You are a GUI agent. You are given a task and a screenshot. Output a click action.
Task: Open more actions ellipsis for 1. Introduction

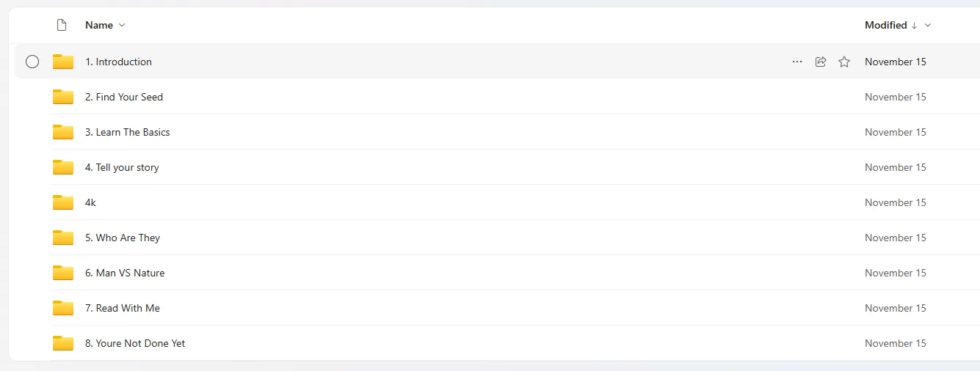click(797, 62)
